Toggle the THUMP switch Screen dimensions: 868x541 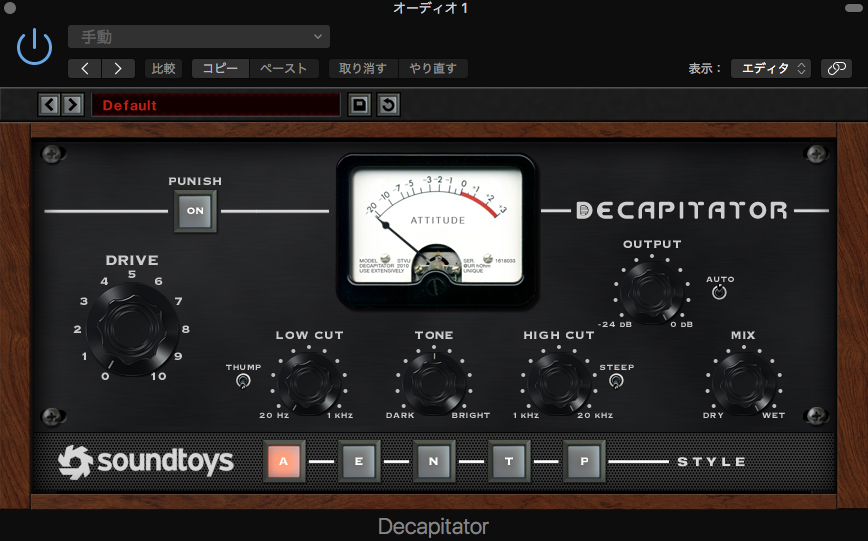[x=243, y=381]
